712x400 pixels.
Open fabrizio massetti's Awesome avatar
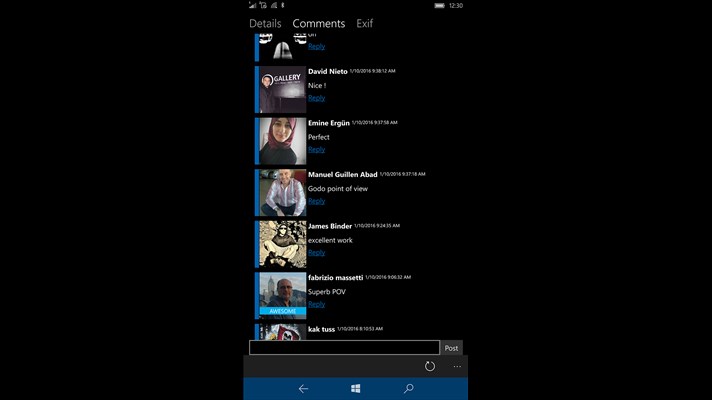click(x=283, y=296)
